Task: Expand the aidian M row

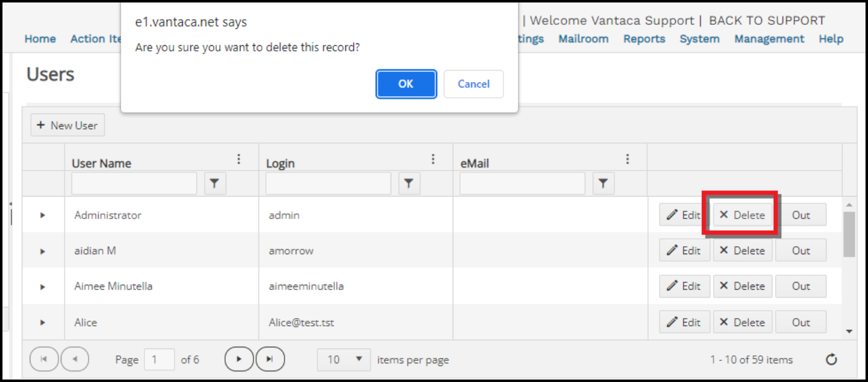Action: (x=43, y=251)
